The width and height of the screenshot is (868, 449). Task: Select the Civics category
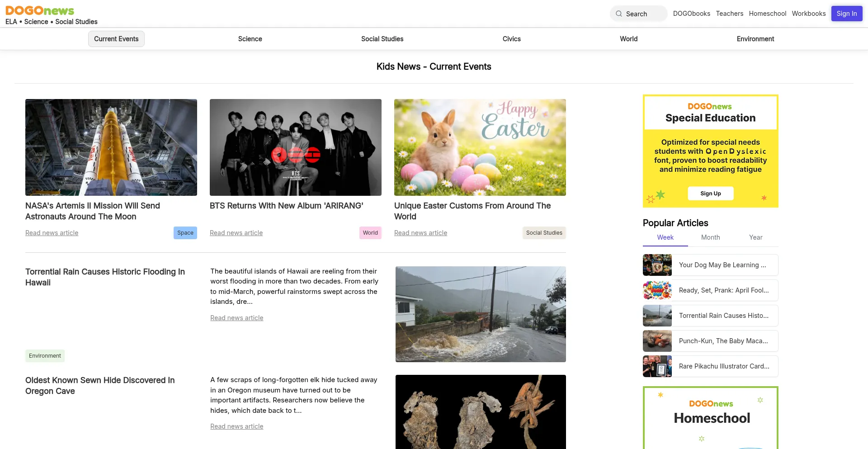[x=511, y=39]
